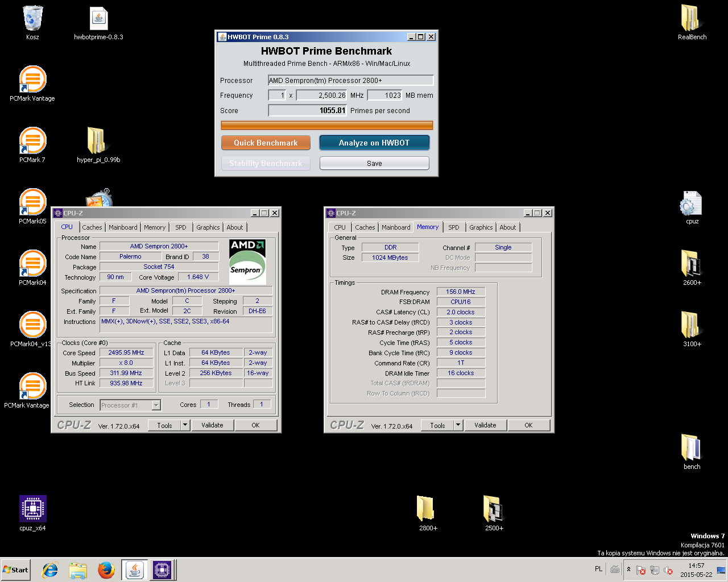Click the PL language indicator
The width and height of the screenshot is (728, 582).
598,569
